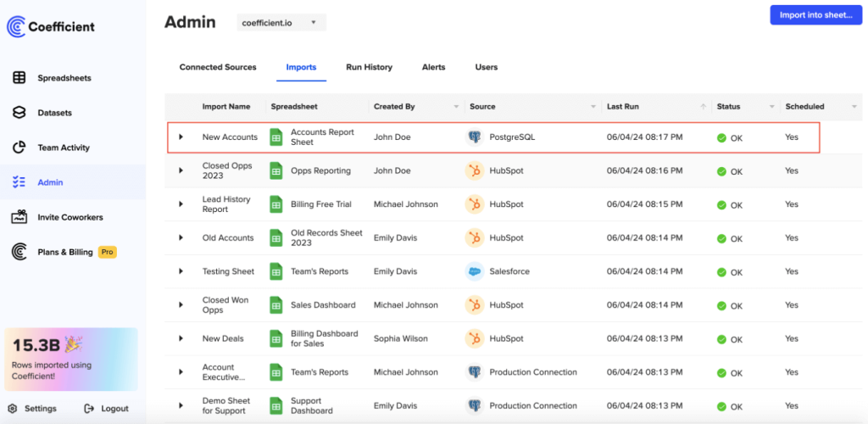Select the Imports tab
Screen dimensions: 868x424
coord(301,68)
